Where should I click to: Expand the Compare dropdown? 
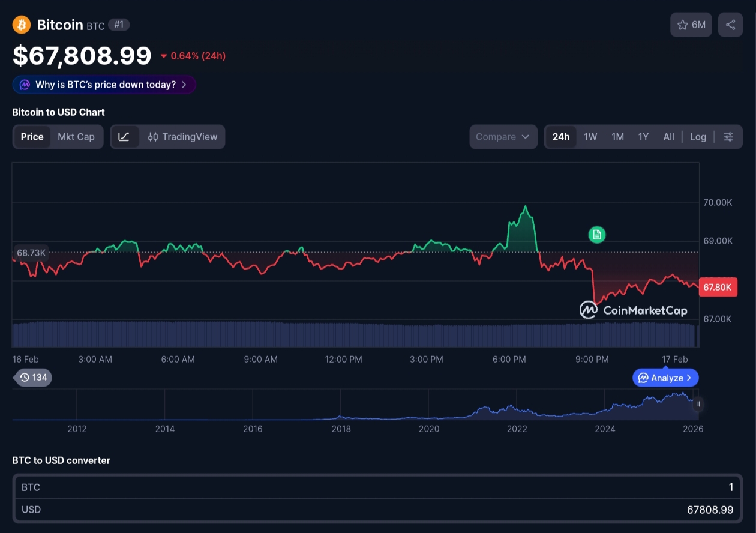click(503, 137)
